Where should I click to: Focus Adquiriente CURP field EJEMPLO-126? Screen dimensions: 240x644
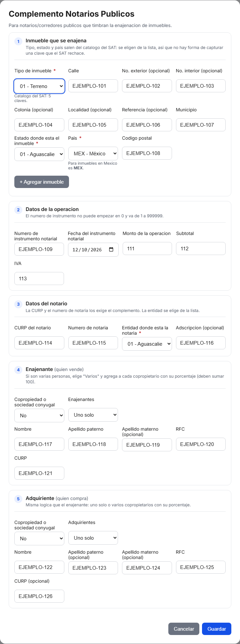tap(39, 596)
